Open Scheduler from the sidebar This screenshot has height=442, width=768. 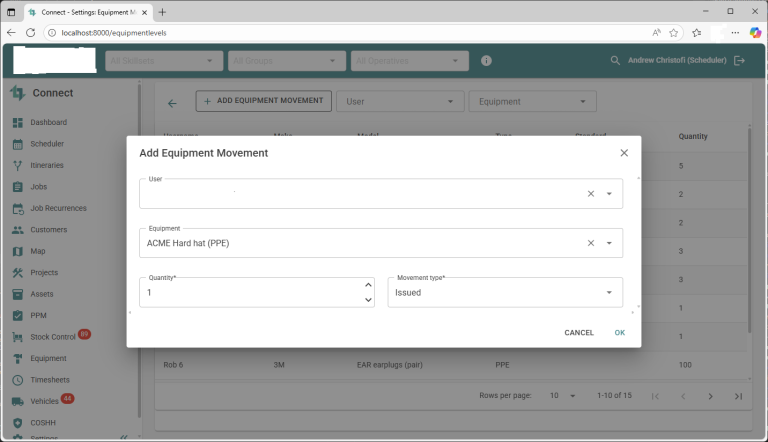click(x=47, y=144)
